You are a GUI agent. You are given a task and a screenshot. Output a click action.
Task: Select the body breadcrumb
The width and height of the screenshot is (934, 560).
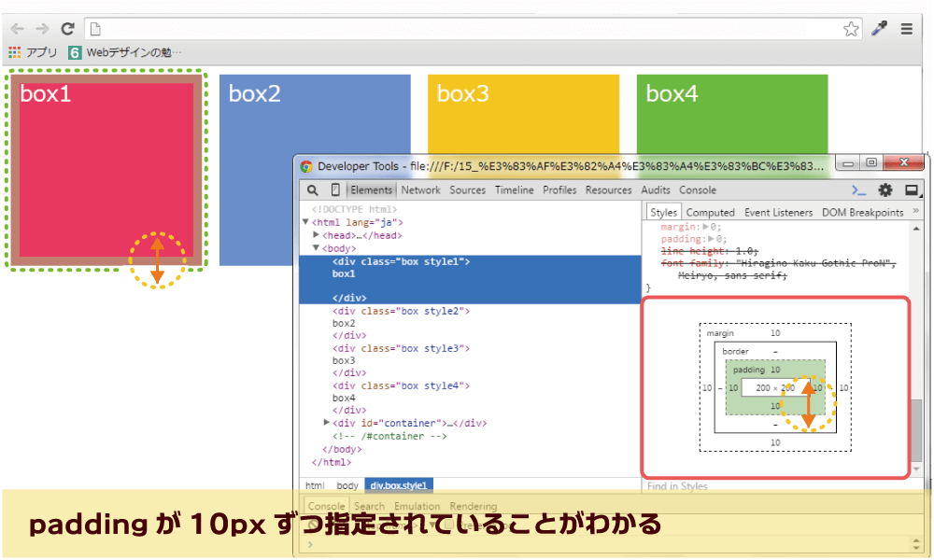pyautogui.click(x=347, y=485)
